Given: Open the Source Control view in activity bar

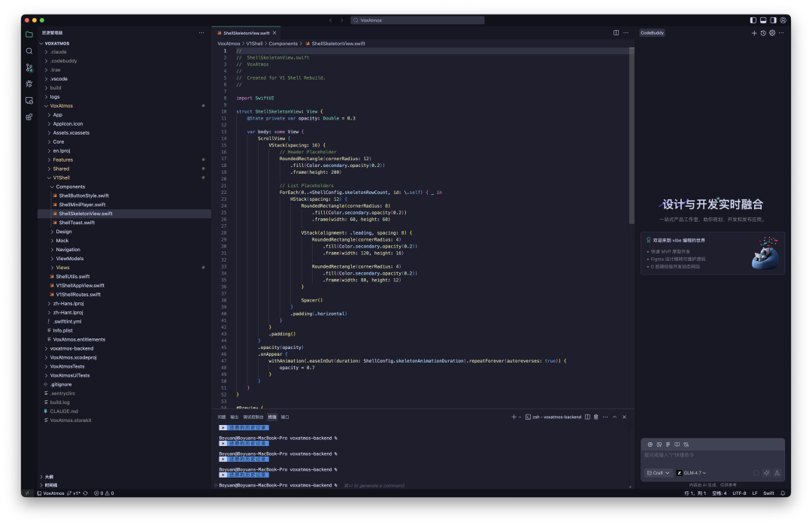Looking at the screenshot, I should [x=29, y=68].
